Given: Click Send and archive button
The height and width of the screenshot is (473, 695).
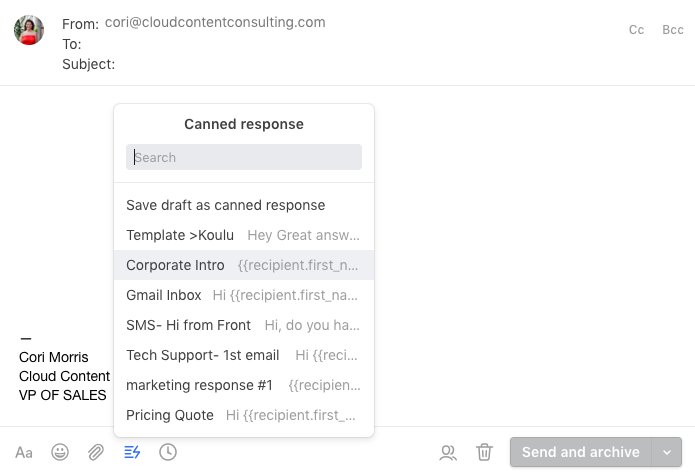Looking at the screenshot, I should click(x=581, y=452).
